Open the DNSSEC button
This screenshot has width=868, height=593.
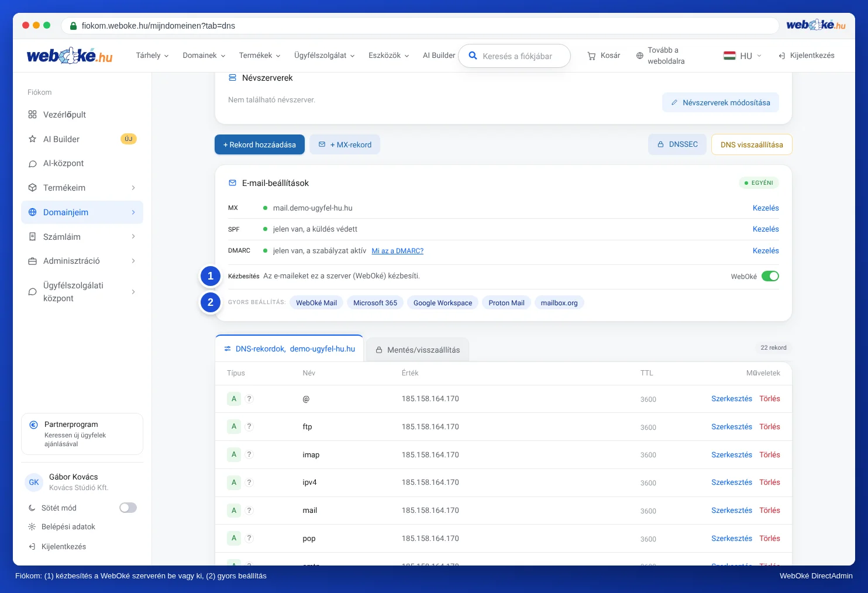coord(677,144)
